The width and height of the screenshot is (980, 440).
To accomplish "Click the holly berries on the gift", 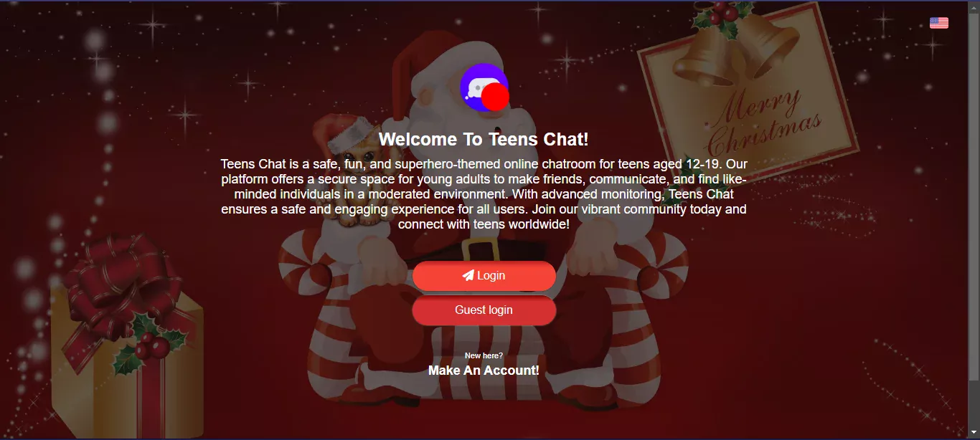I will click(151, 348).
